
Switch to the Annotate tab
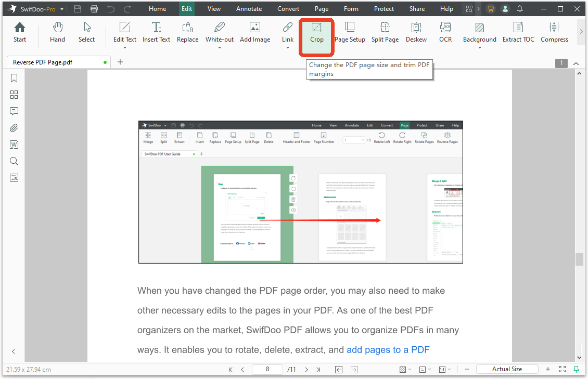[x=249, y=9]
